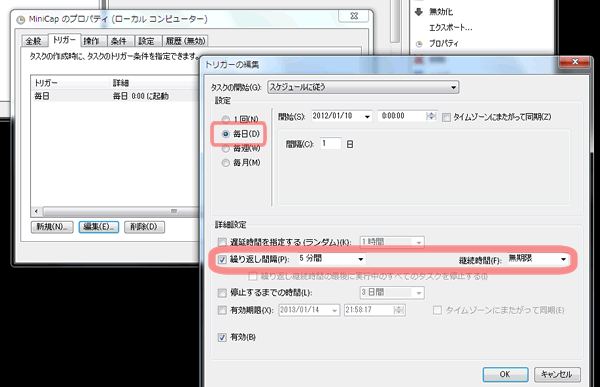Enable 遅延時間を指定する (ランダム) checkbox
The image size is (600, 387).
tap(222, 242)
